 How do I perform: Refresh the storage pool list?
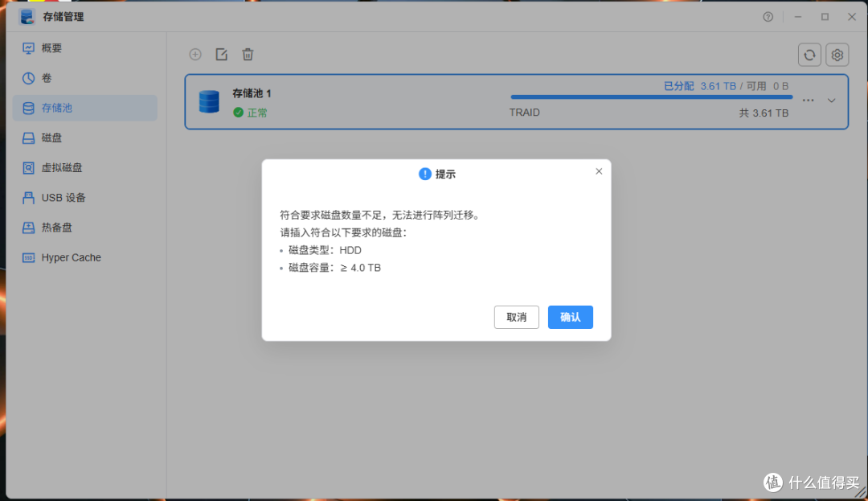[809, 55]
